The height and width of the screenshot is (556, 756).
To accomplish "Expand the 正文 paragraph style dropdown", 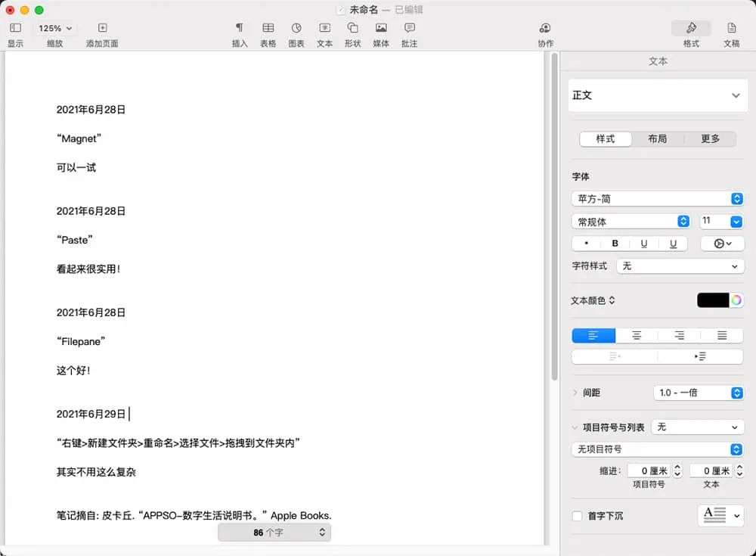I will [x=658, y=95].
